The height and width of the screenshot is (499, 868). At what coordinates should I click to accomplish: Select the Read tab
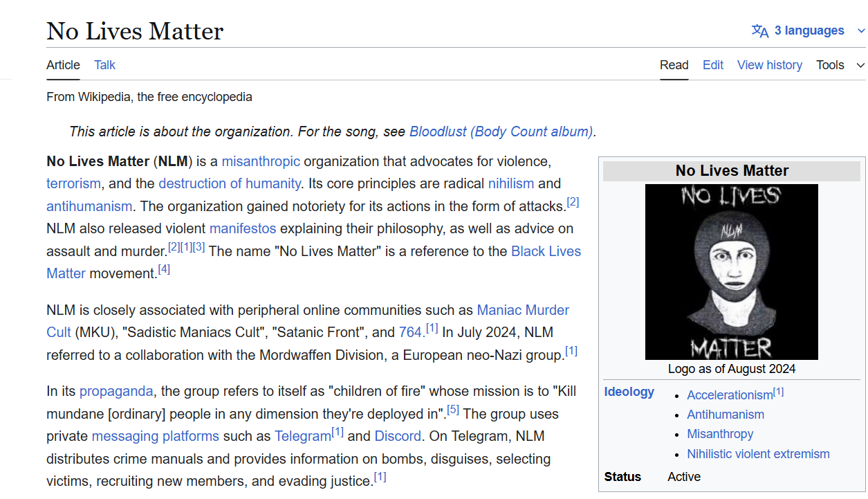674,65
